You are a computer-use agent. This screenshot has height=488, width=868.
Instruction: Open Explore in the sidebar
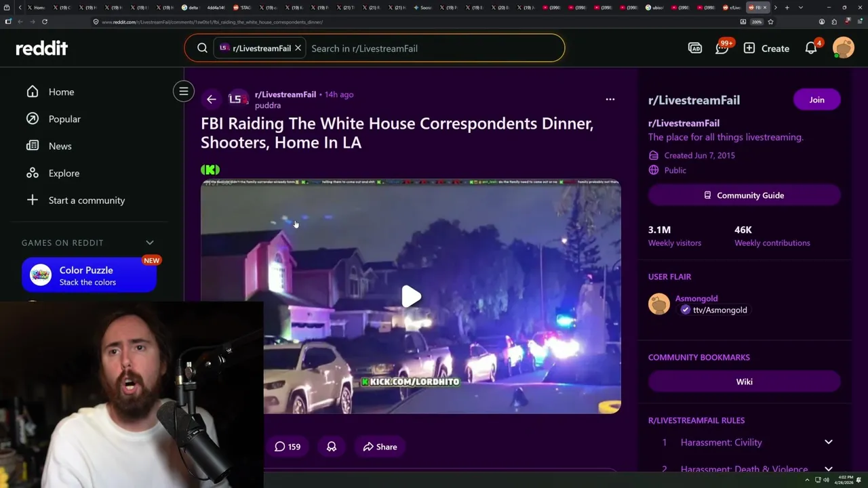(64, 173)
